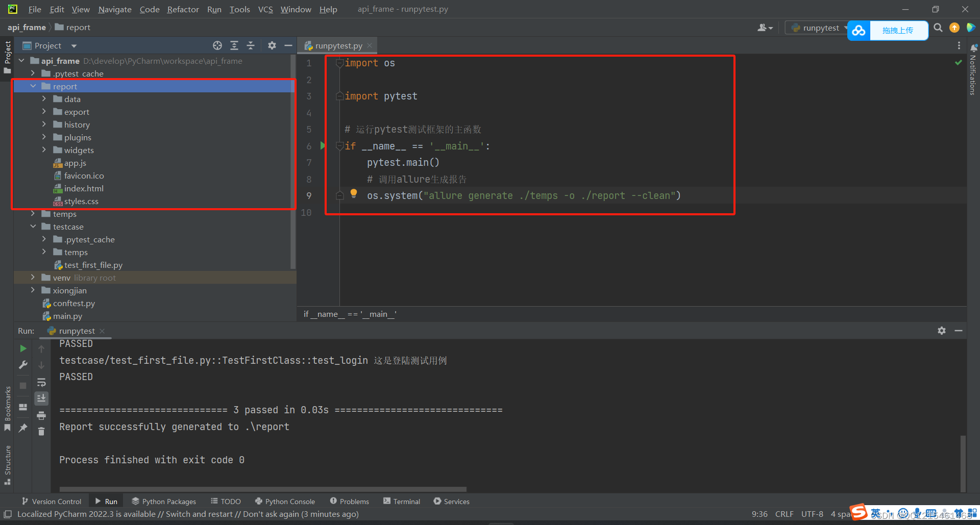980x525 pixels.
Task: Open the Refactor menu
Action: (x=183, y=9)
